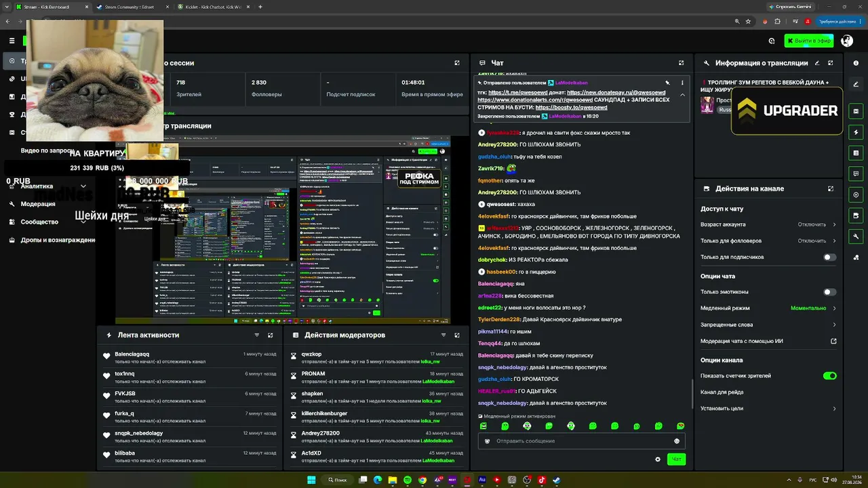Open the emoji picker in chat input

pyautogui.click(x=677, y=441)
